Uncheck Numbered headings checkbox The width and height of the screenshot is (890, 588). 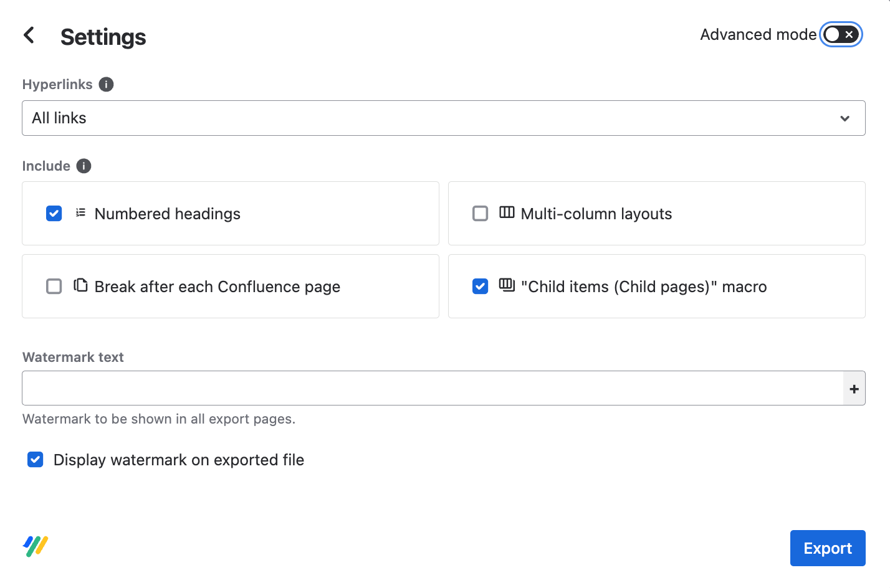coord(54,214)
